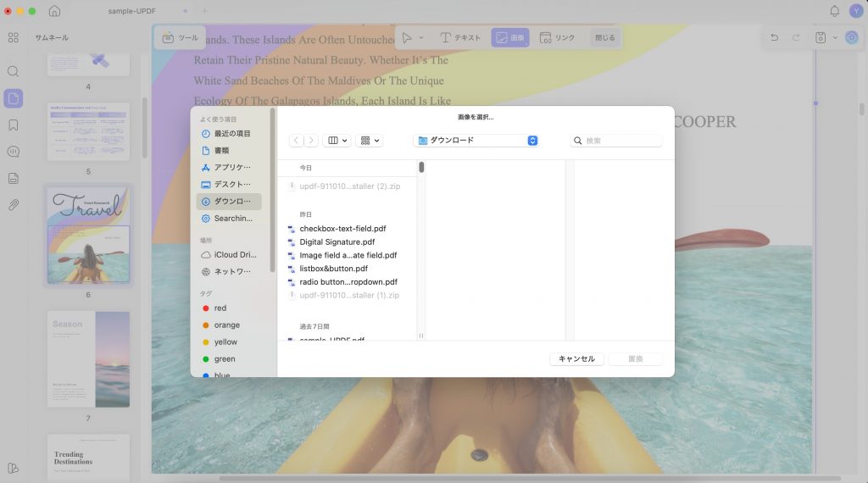Click the file list scrollbar in dialog
This screenshot has width=868, height=483.
pos(421,167)
